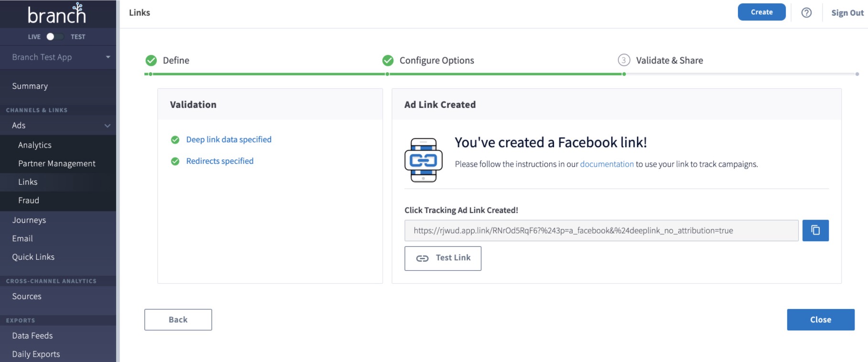Open Analytics under Ads
The image size is (868, 362).
pos(35,145)
